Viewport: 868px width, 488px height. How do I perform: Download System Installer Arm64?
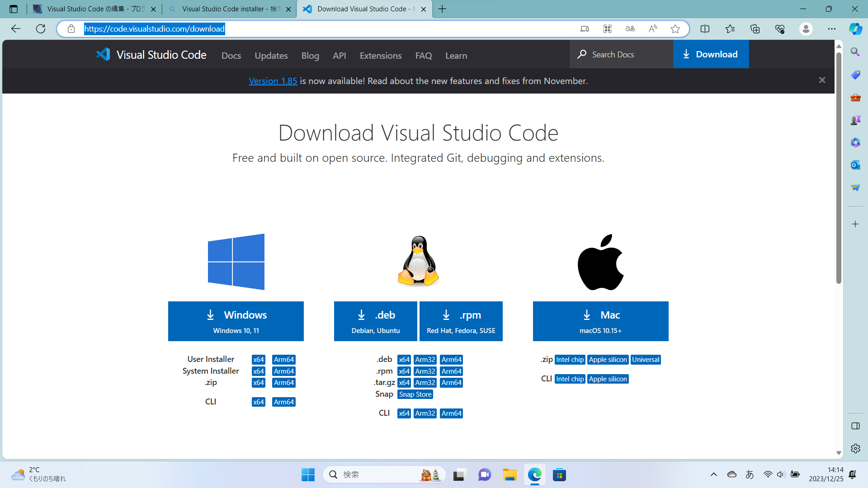coord(284,371)
